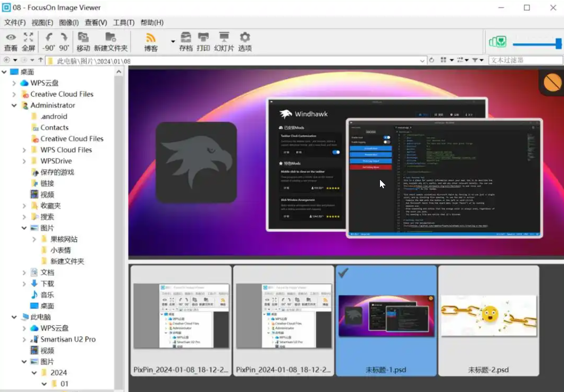The width and height of the screenshot is (564, 392).
Task: Toggle checkmark on 未标题-1.psd thumbnail
Action: coord(343,273)
